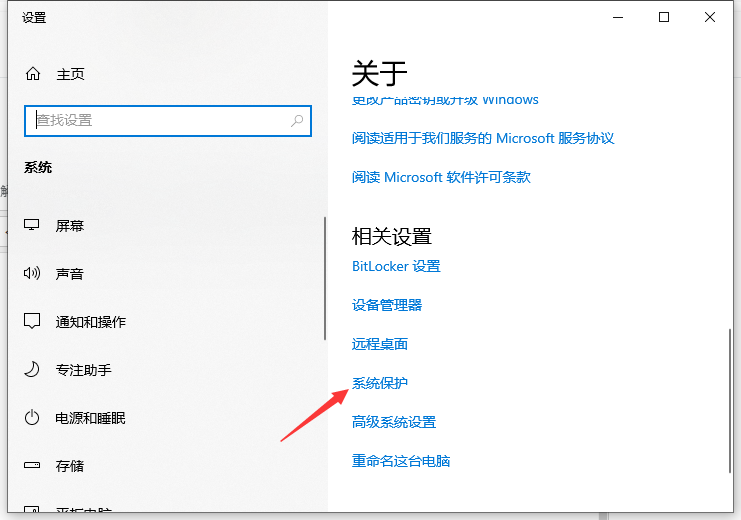This screenshot has width=741, height=520.
Task: Go to 电源和睡眠 settings
Action: tap(90, 418)
